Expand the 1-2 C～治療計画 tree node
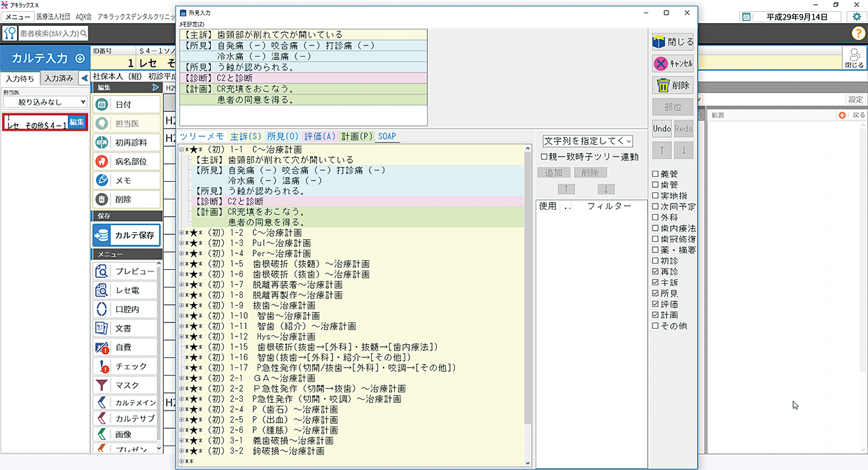868x470 pixels. click(182, 232)
